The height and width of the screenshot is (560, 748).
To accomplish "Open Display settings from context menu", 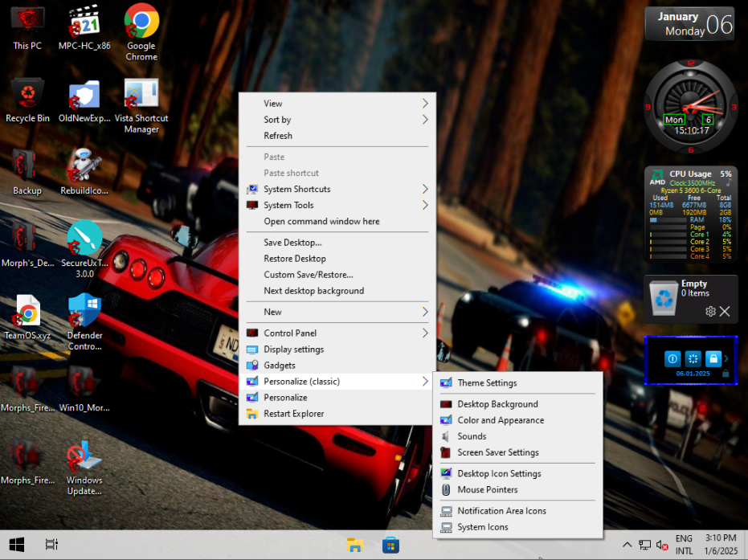I will [x=337, y=349].
